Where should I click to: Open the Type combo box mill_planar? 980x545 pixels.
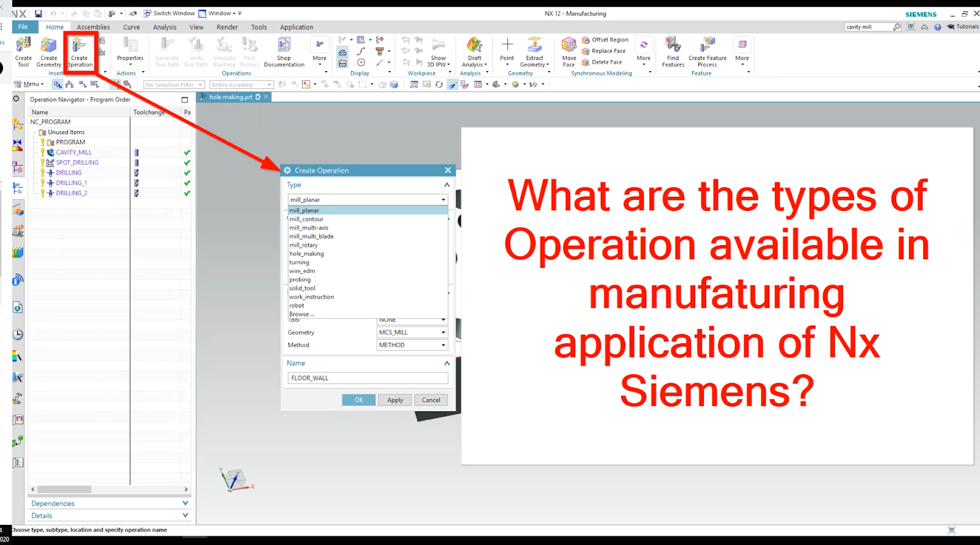(368, 200)
